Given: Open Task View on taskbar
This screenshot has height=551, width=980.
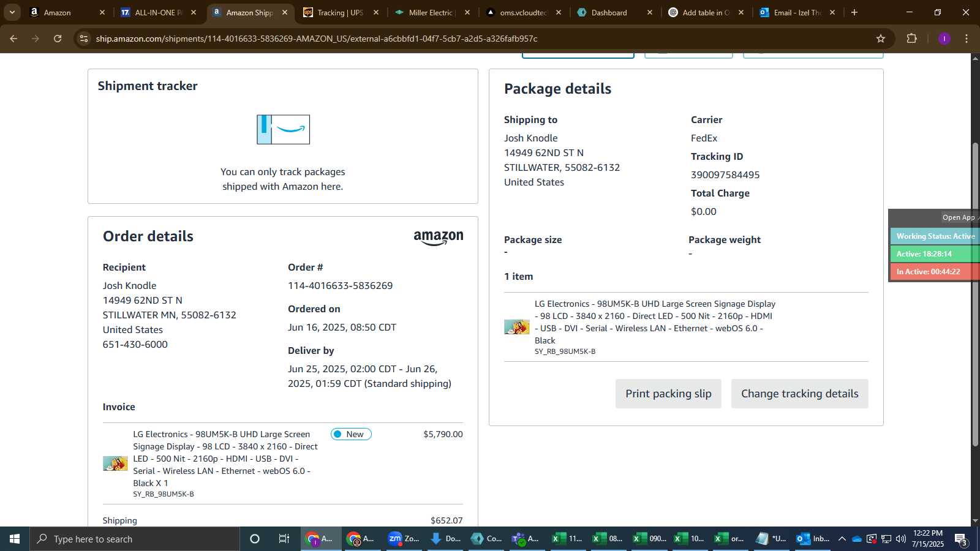Looking at the screenshot, I should (x=284, y=539).
